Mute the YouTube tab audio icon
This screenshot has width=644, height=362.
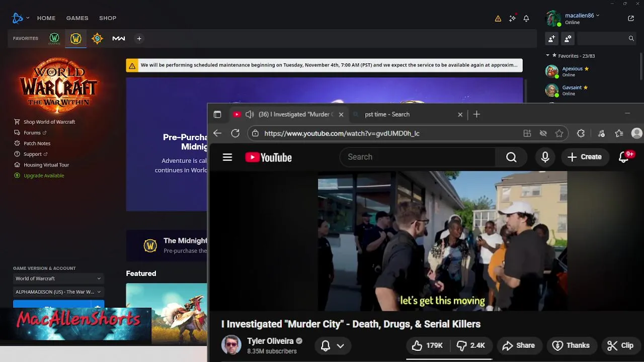click(x=250, y=115)
